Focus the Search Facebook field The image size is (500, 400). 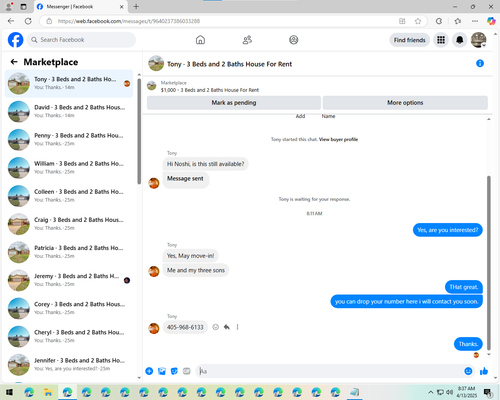click(x=81, y=40)
